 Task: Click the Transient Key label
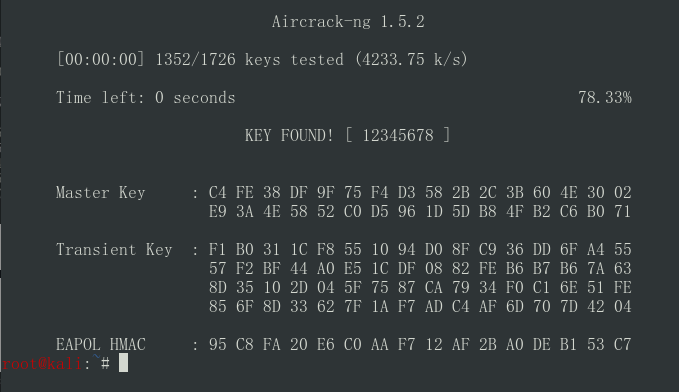tap(114, 250)
